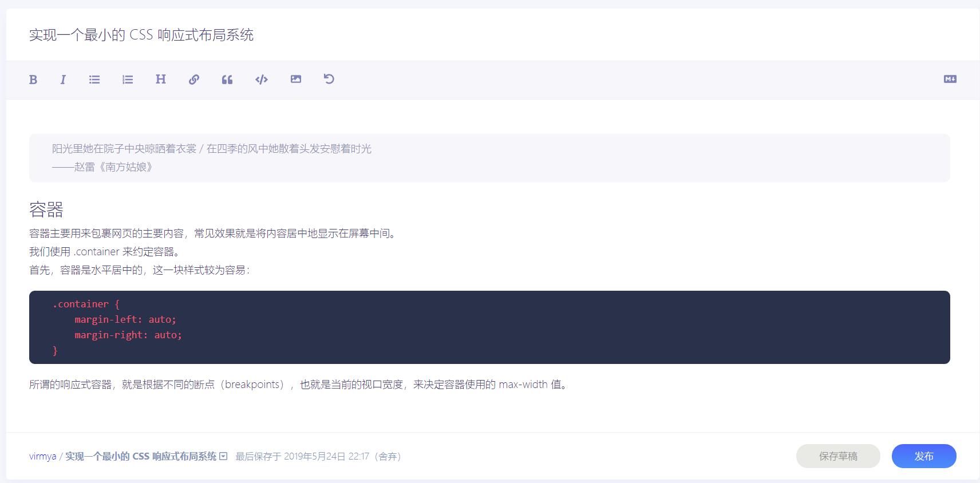Insert an unordered bullet list

click(94, 80)
